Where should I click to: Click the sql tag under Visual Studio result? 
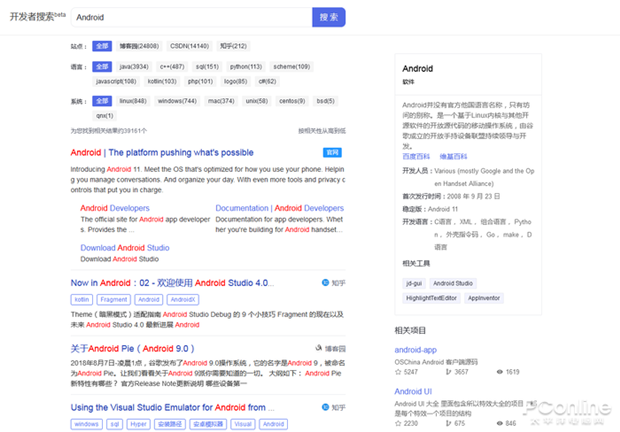point(115,424)
